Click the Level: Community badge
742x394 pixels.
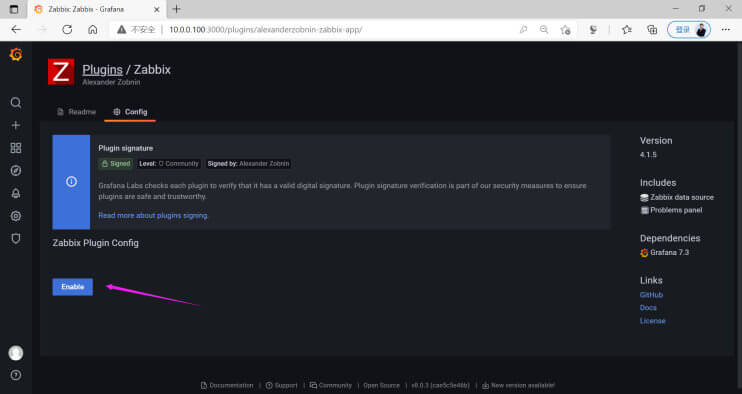[x=169, y=164]
